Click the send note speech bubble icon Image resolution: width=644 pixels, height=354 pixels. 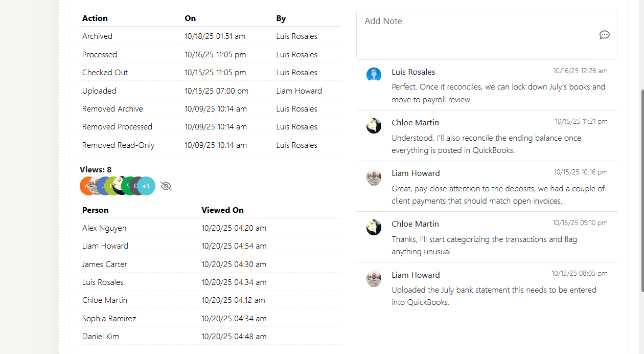[x=604, y=35]
